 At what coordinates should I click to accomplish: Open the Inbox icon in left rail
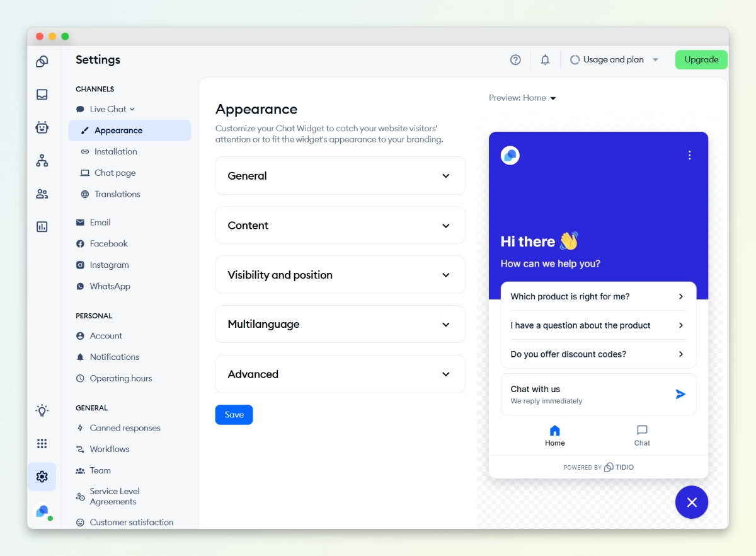click(42, 95)
